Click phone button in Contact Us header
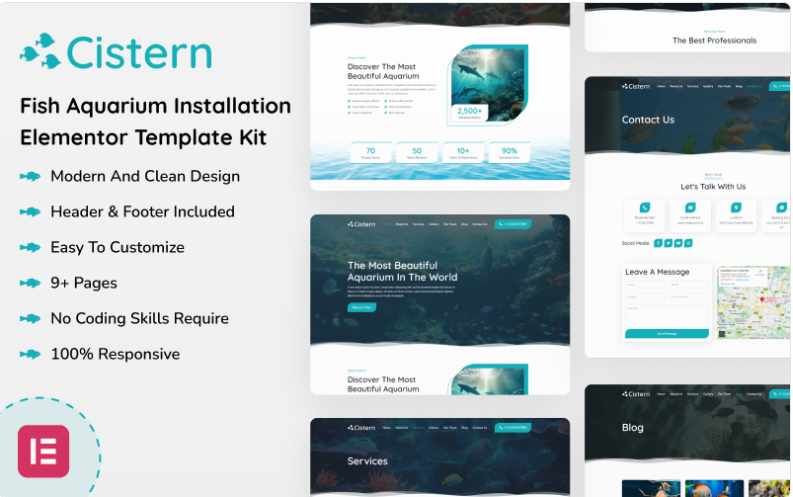Image resolution: width=793 pixels, height=497 pixels. 779,86
